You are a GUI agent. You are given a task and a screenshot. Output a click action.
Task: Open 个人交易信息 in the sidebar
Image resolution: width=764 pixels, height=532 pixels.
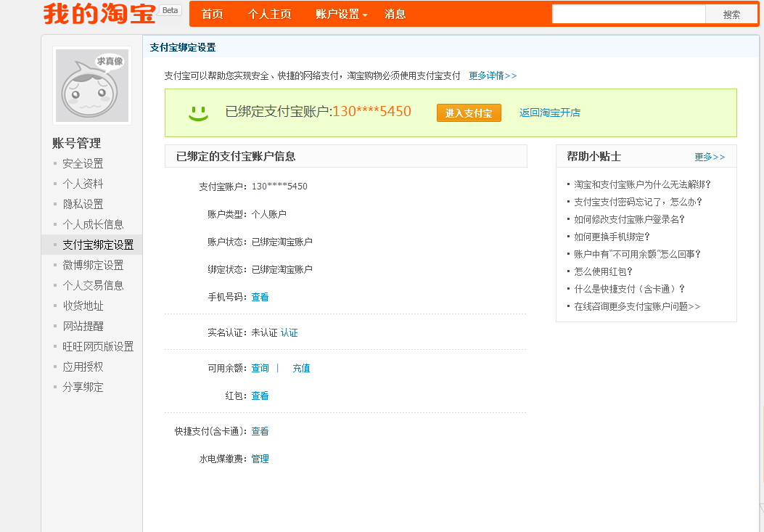coord(93,285)
